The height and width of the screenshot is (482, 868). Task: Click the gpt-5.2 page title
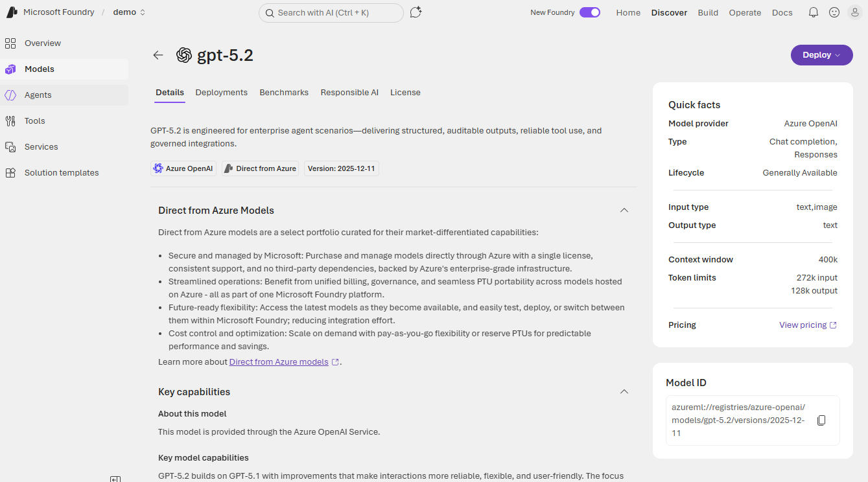click(x=225, y=55)
